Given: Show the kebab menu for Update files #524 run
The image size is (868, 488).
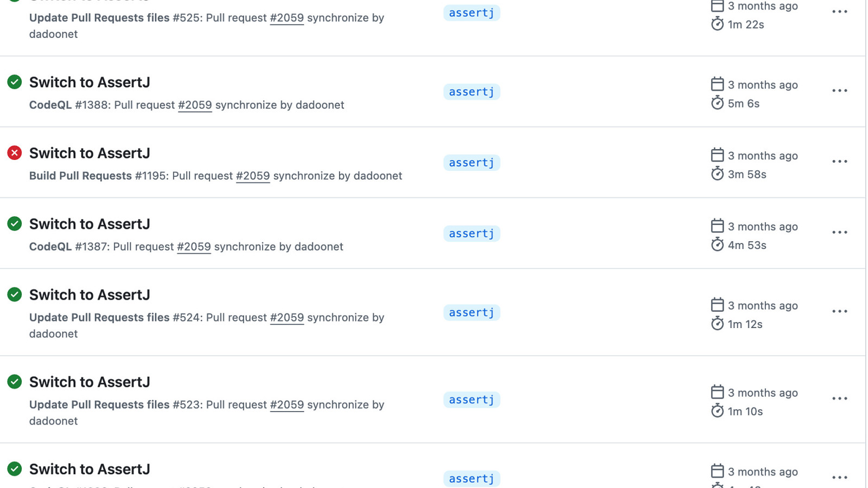Looking at the screenshot, I should click(x=839, y=311).
